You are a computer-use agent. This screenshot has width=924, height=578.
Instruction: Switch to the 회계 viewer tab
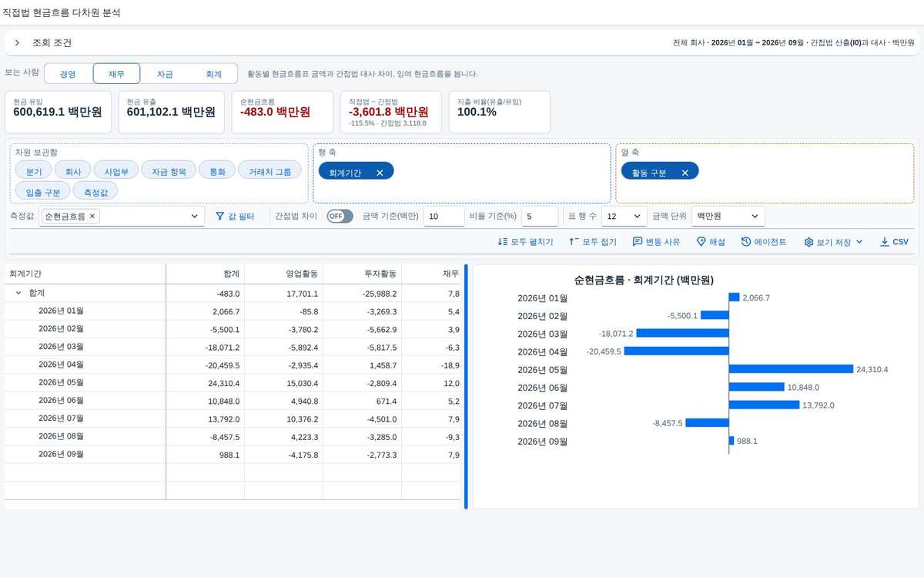coord(213,74)
